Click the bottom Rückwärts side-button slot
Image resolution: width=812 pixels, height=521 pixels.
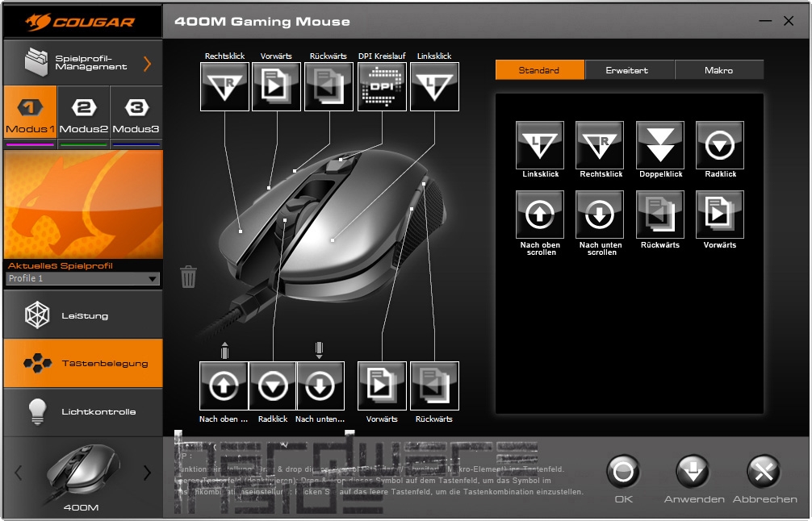coord(434,386)
